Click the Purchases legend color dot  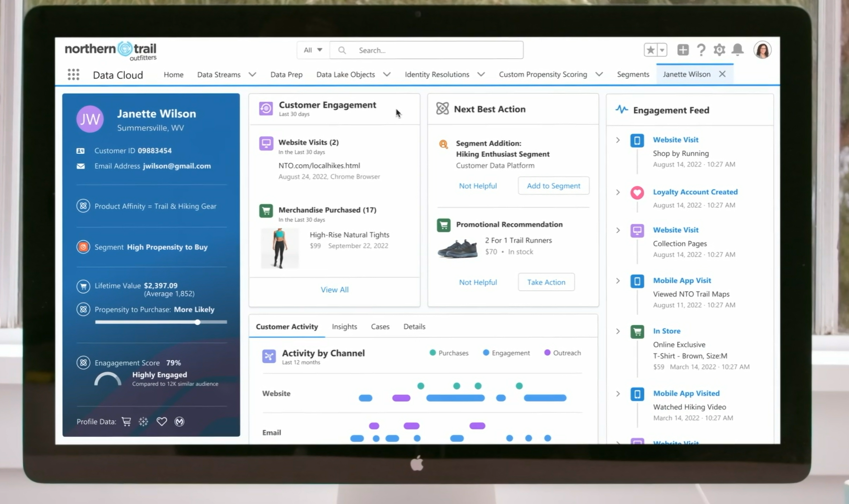(x=433, y=352)
